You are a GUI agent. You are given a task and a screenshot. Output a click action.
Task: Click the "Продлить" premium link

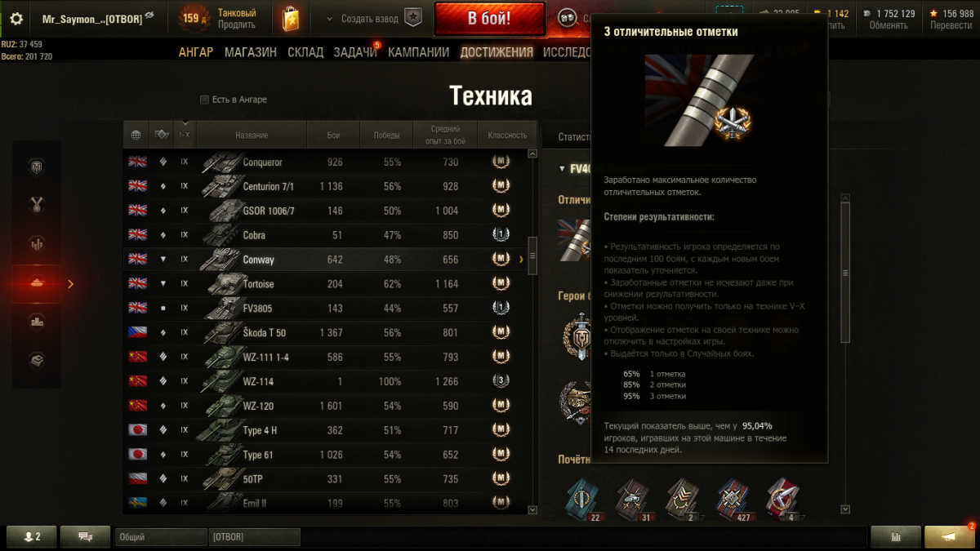click(236, 24)
